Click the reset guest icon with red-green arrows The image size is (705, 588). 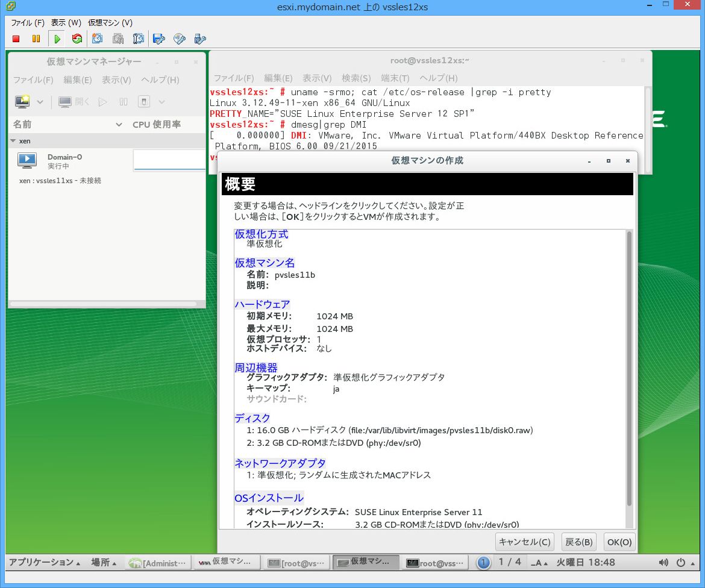[x=77, y=39]
